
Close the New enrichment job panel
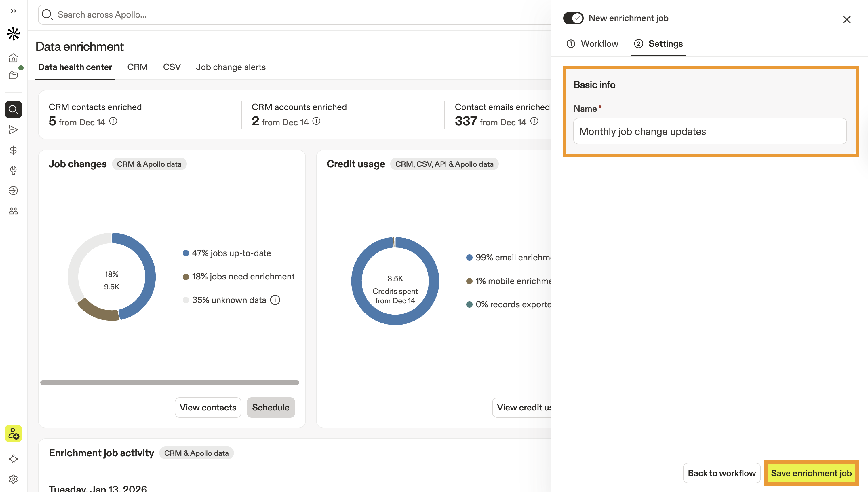pyautogui.click(x=846, y=20)
